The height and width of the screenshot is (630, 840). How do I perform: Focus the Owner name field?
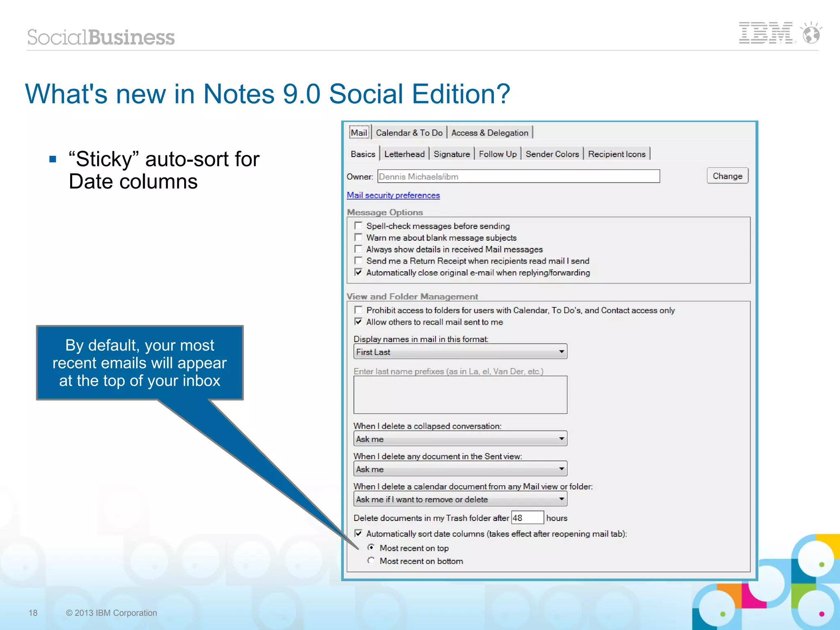click(518, 176)
